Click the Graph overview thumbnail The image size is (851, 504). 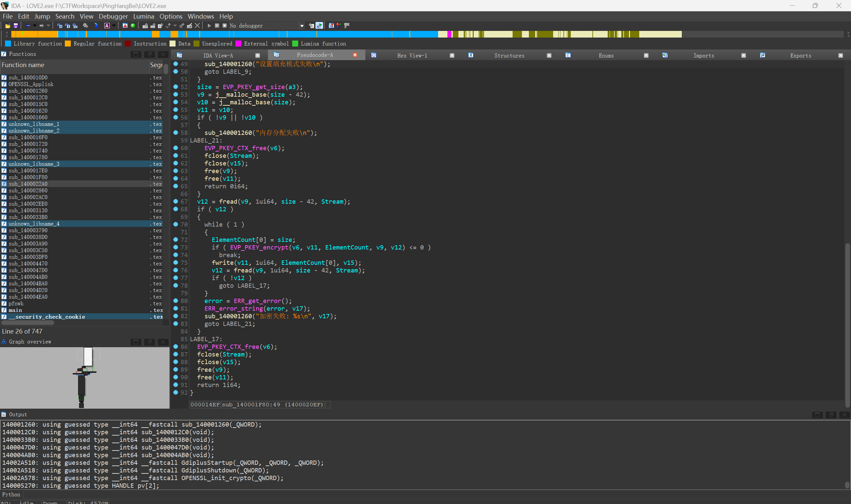(x=84, y=378)
